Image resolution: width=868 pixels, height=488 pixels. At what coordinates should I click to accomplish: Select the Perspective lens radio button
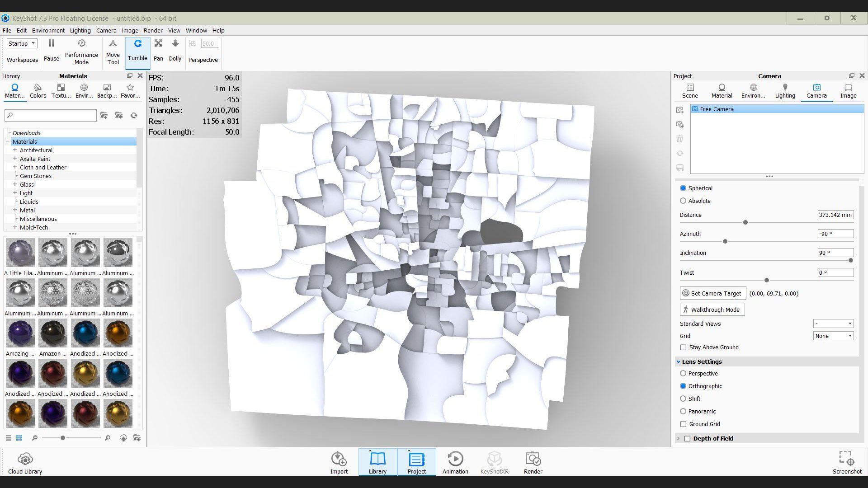[x=683, y=374]
